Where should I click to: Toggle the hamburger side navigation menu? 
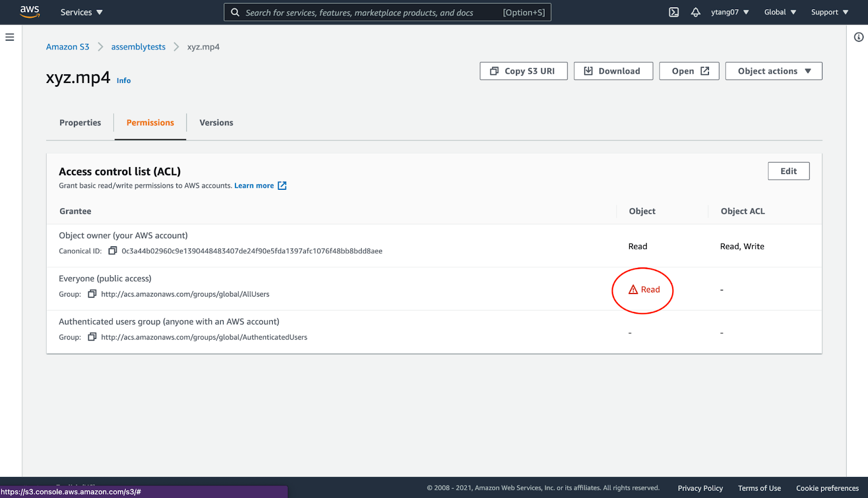click(10, 37)
